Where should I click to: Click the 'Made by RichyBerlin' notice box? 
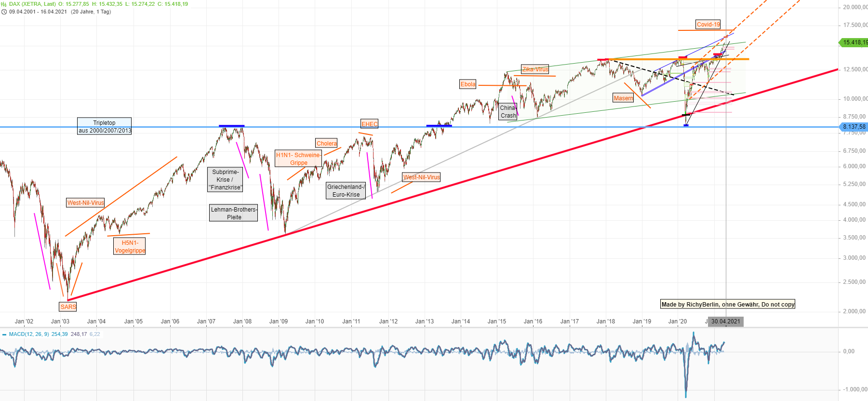(728, 304)
